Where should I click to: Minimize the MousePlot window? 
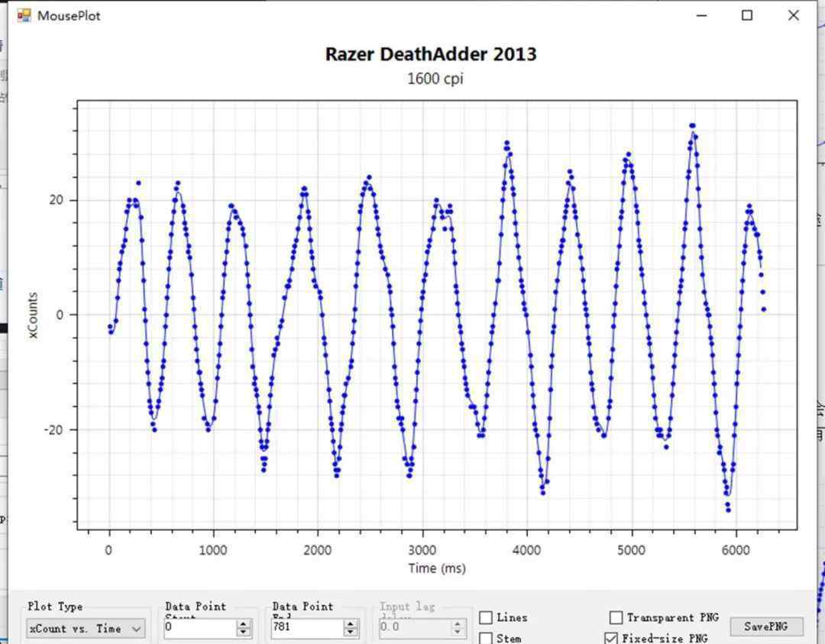[701, 15]
